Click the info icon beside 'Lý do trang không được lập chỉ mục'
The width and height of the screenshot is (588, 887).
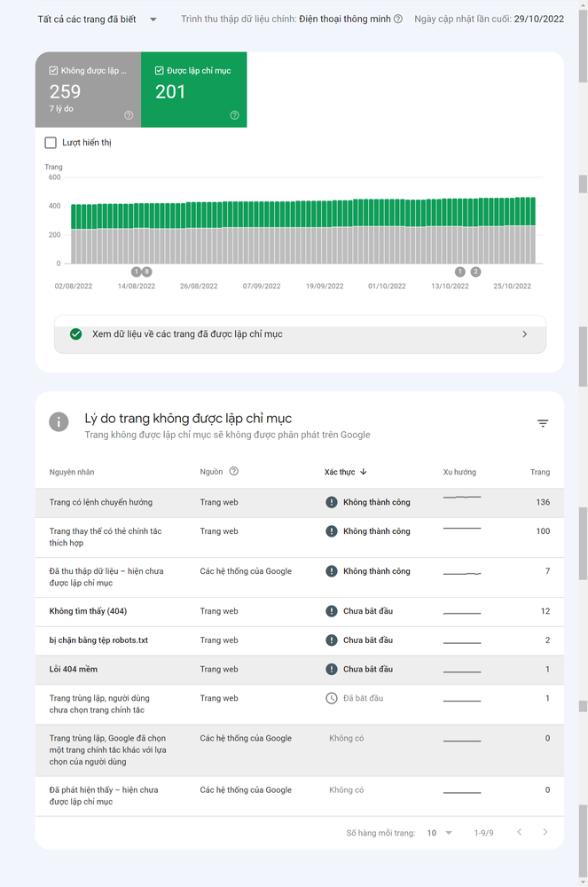pos(59,421)
